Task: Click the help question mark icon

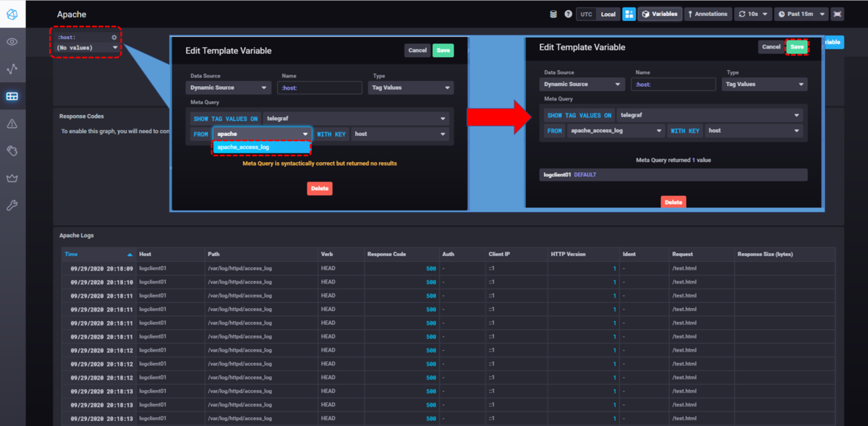Action: click(x=568, y=14)
